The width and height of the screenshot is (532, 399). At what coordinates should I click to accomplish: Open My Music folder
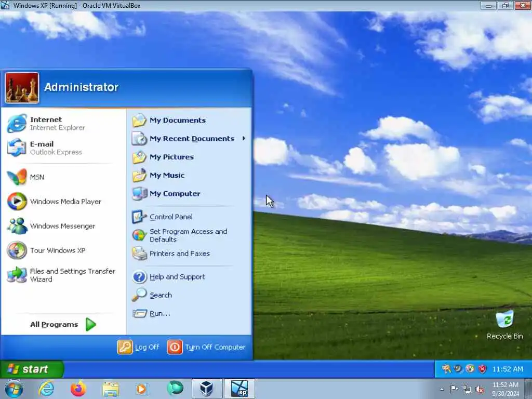[189, 175]
